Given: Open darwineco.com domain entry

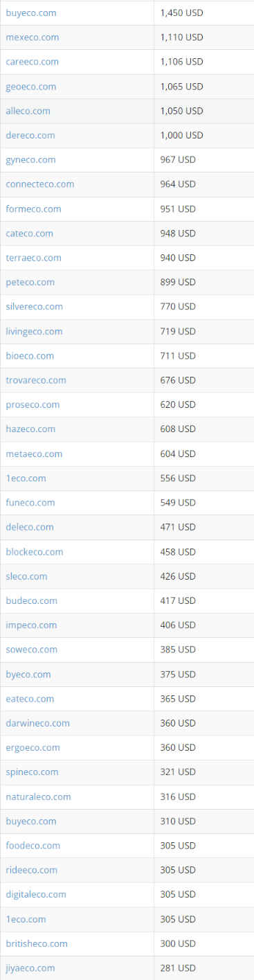Looking at the screenshot, I should 38,723.
